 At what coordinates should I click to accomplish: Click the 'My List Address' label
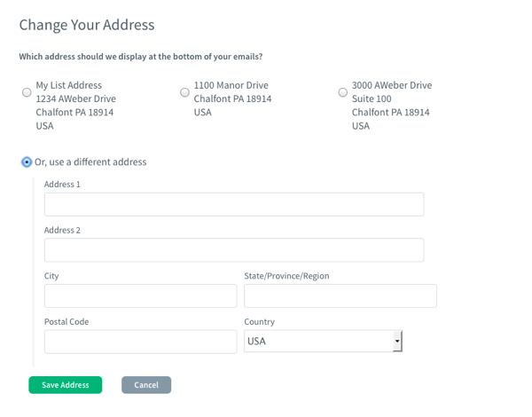click(x=69, y=85)
